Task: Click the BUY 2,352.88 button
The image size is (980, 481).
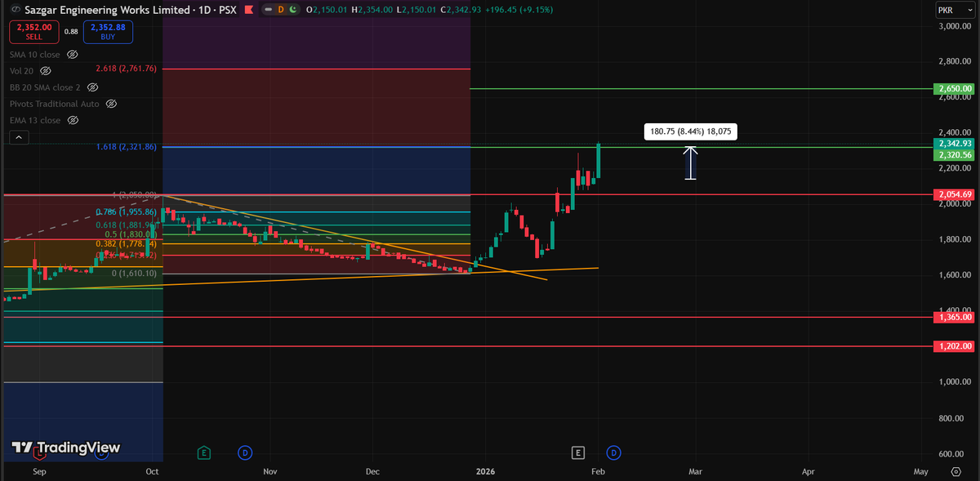Action: (108, 32)
